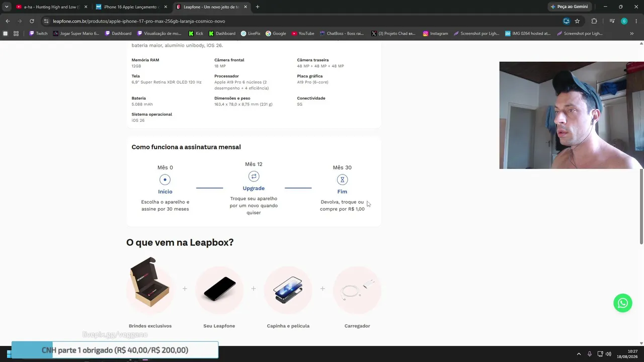Click the Peça ao Gemini button

coord(569,7)
